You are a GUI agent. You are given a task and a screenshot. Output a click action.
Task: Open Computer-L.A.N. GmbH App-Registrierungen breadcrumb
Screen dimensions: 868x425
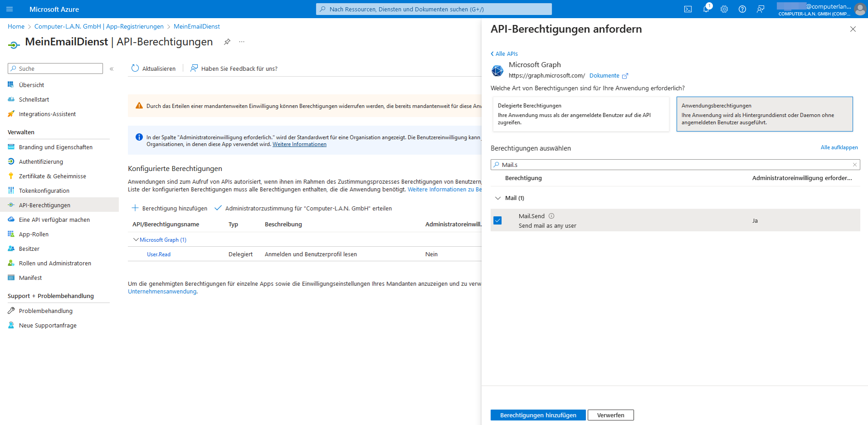[99, 26]
